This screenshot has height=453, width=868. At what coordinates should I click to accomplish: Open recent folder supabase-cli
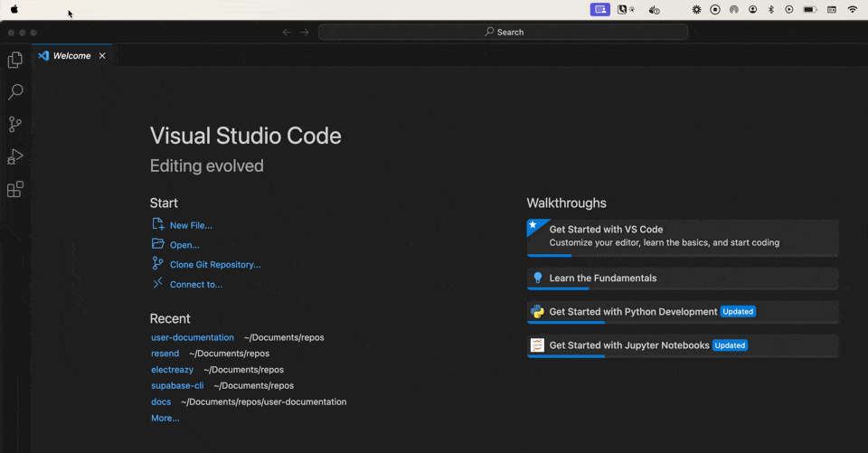point(177,385)
